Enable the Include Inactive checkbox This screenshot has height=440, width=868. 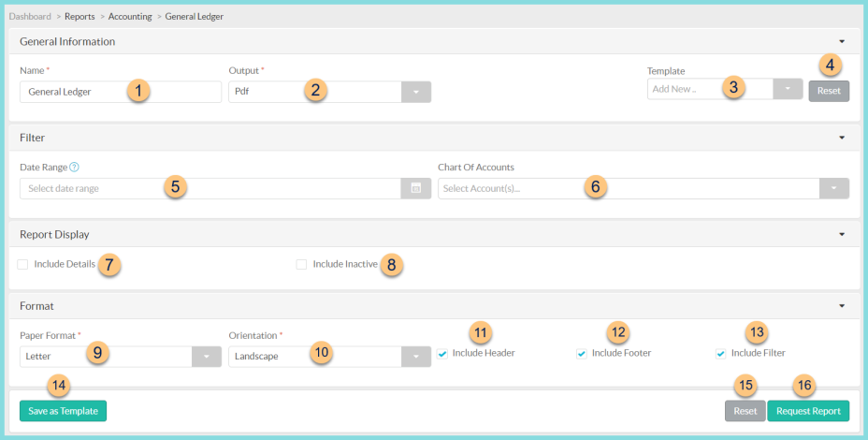click(301, 264)
